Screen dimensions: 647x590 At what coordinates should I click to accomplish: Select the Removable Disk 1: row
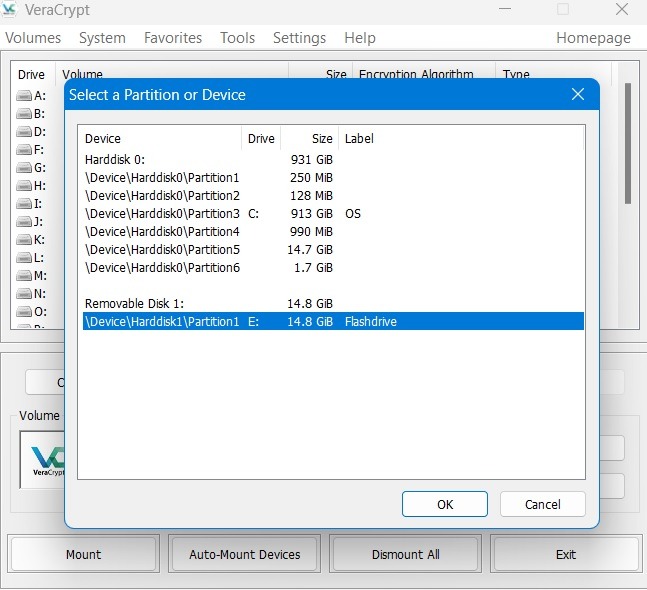[x=333, y=304]
